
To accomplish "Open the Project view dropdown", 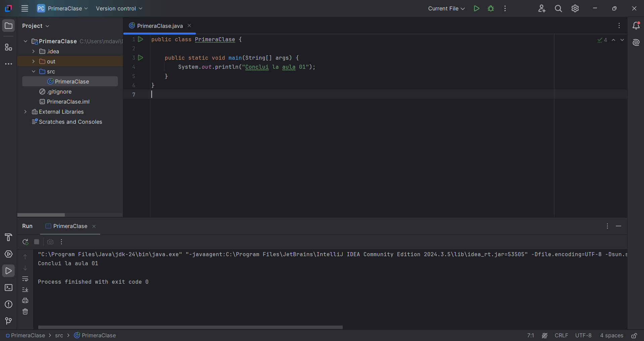I will tap(36, 26).
